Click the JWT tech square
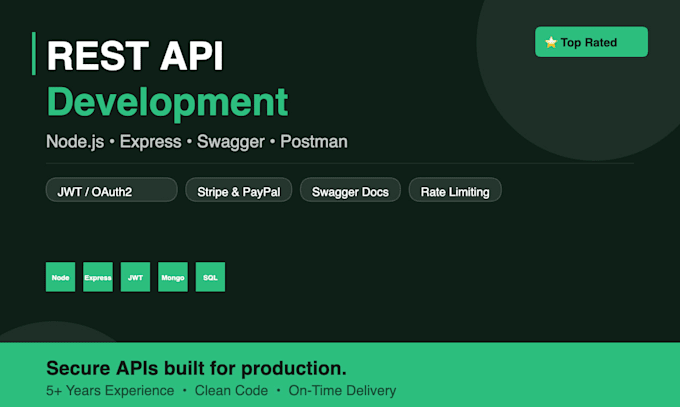This screenshot has width=680, height=407. [x=135, y=277]
